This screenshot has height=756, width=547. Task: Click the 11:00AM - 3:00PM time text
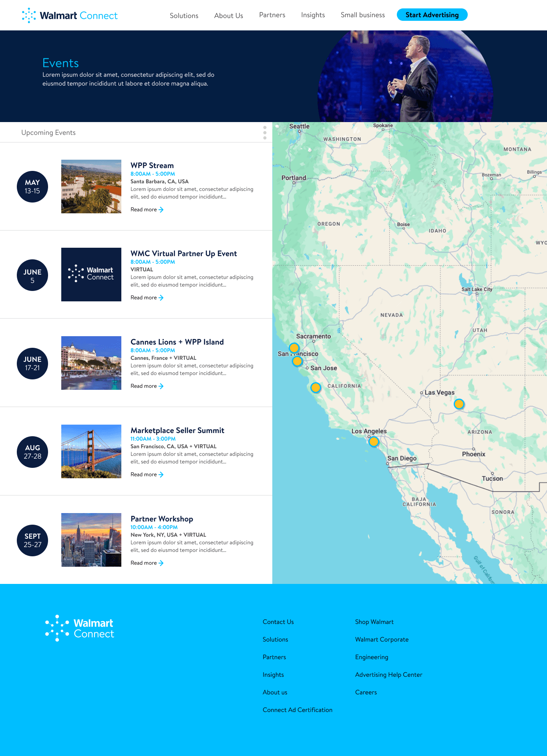pos(153,439)
